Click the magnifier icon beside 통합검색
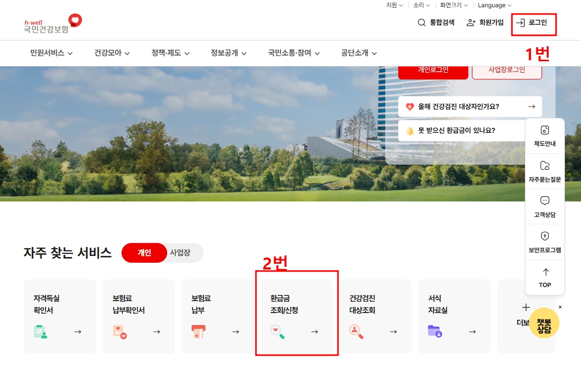Viewport: 581px width, 392px height. 421,23
